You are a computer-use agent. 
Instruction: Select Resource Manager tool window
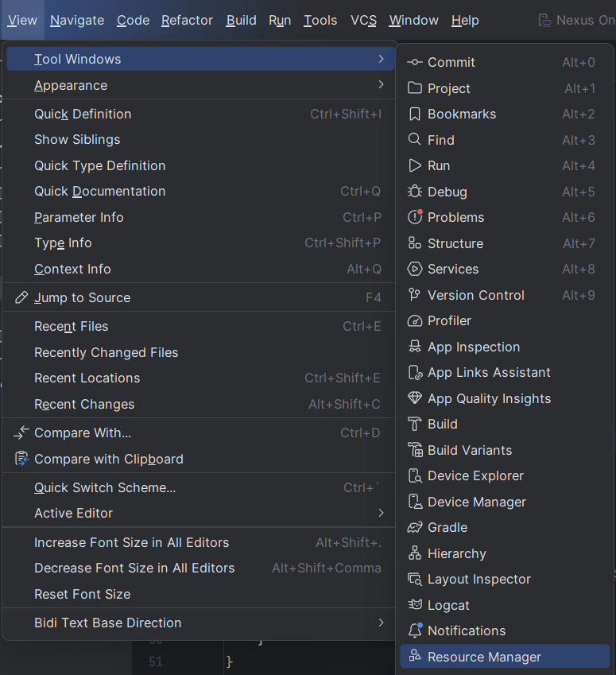pyautogui.click(x=484, y=657)
